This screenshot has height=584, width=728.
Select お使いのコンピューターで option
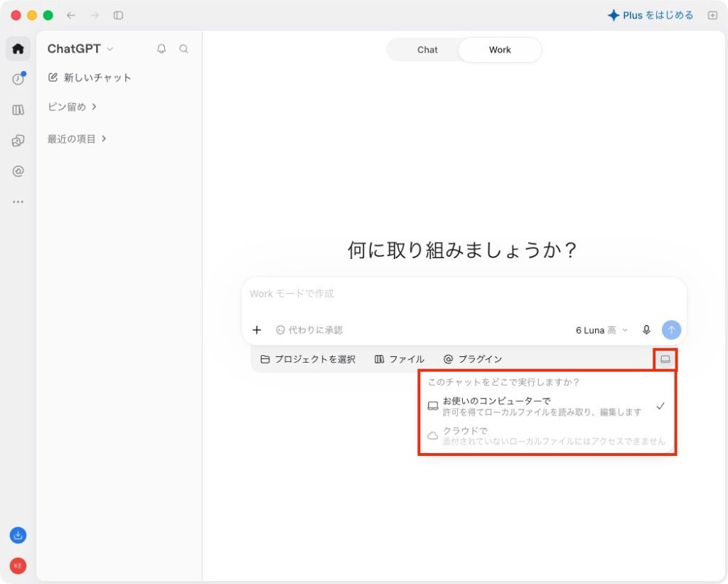(547, 406)
